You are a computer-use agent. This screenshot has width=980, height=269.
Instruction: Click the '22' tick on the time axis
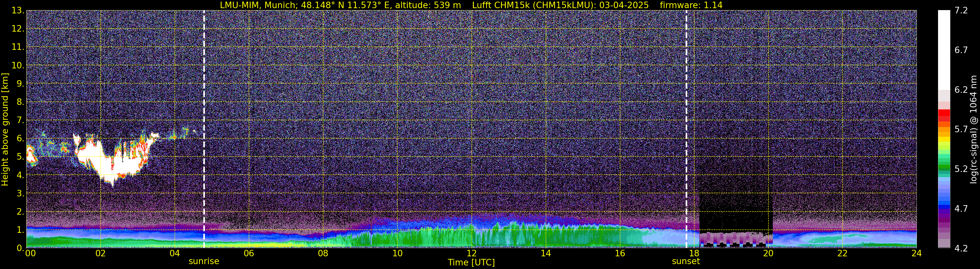coord(842,253)
